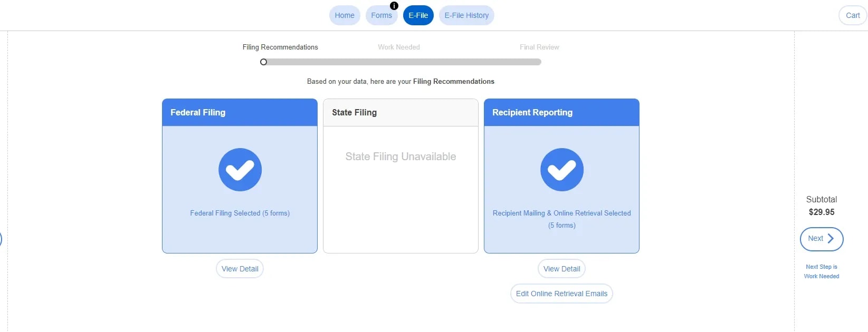View Detail for Recipient Reporting

[561, 269]
